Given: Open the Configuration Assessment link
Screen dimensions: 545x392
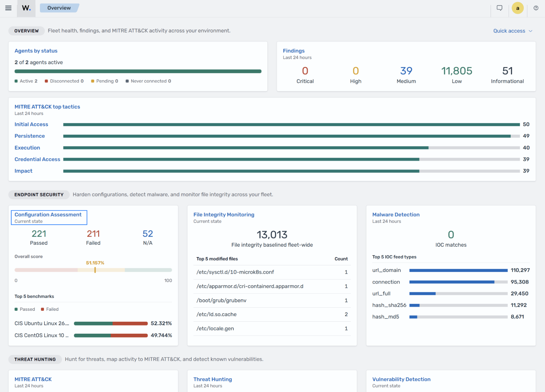Looking at the screenshot, I should click(48, 215).
